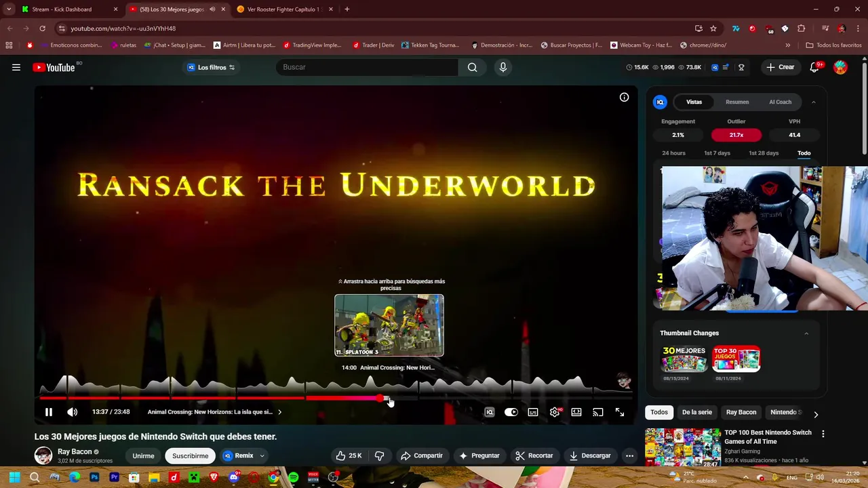Subscribe with the Suscribirme button
Screen dimensions: 868x488
coord(190,455)
